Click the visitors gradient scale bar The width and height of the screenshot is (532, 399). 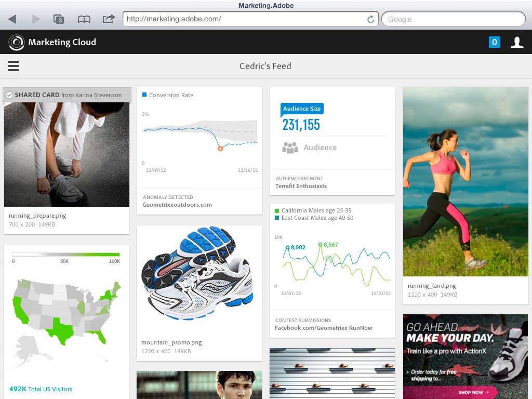point(66,254)
